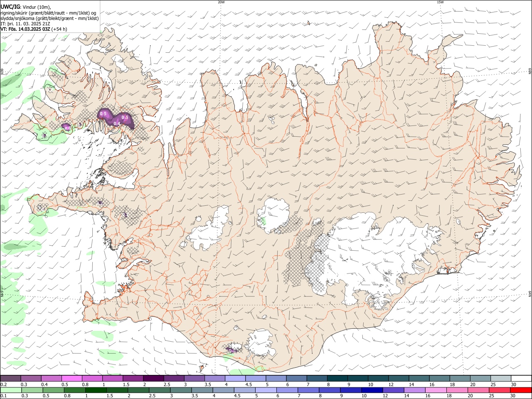Click the '4.5' number under the rain scale
The image size is (532, 399).
tap(237, 396)
